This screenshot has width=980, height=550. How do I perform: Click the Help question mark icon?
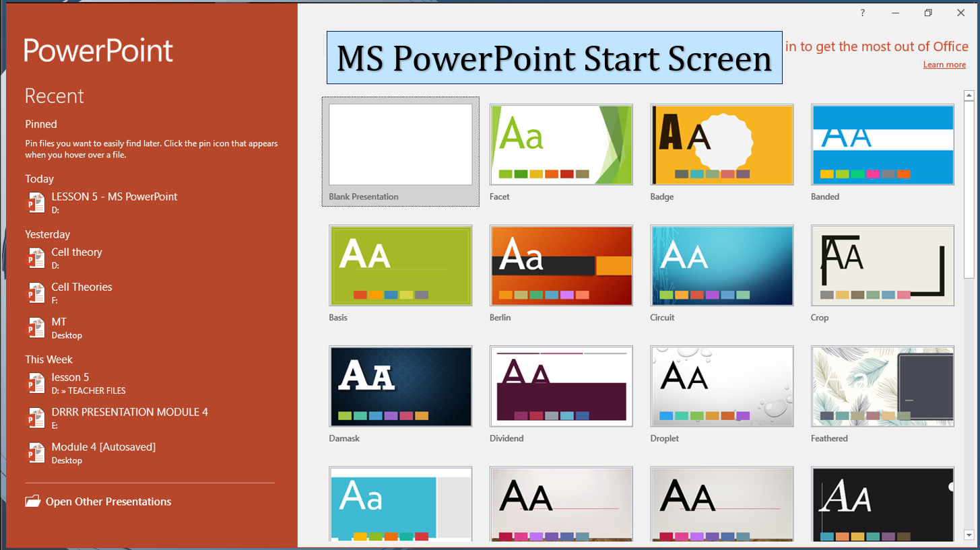tap(862, 13)
